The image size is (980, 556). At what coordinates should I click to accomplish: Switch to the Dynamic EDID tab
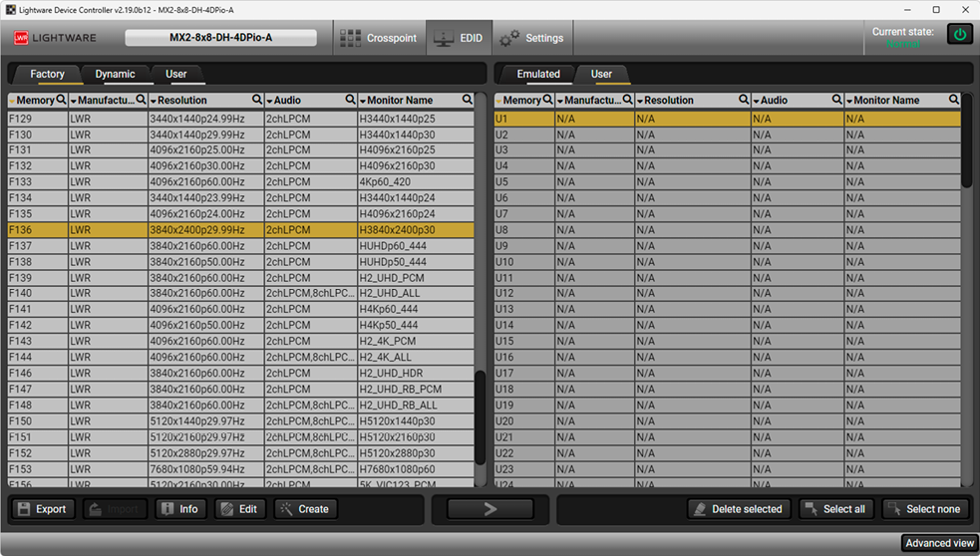point(115,74)
